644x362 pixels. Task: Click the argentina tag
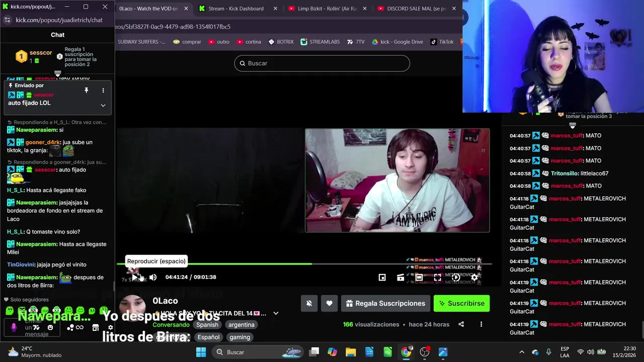pos(242,325)
